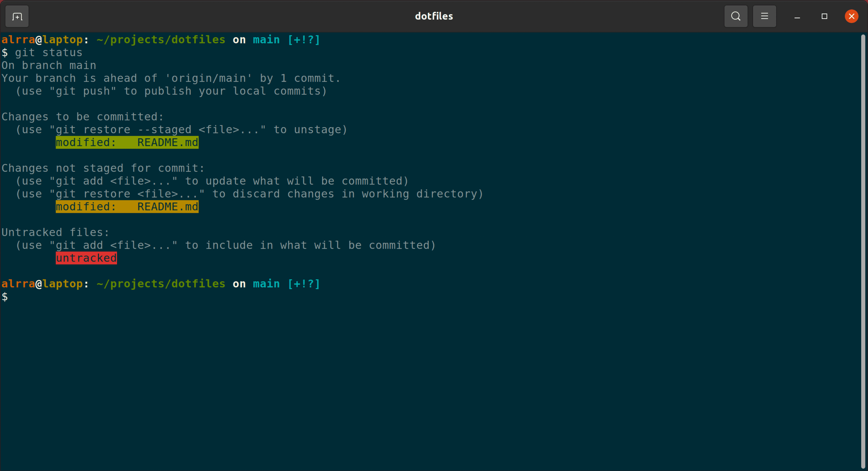Click the final empty '$' prompt line

click(x=5, y=297)
